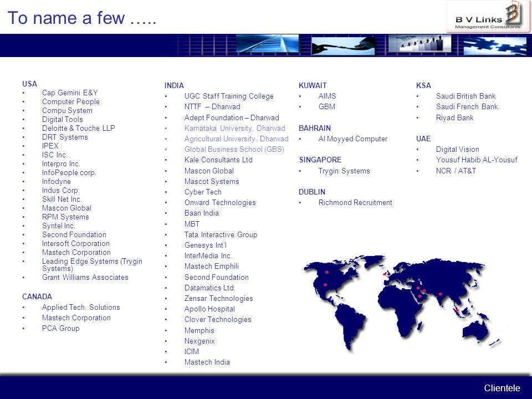532x399 pixels.
Task: Click the world map graphic
Action: [402, 304]
